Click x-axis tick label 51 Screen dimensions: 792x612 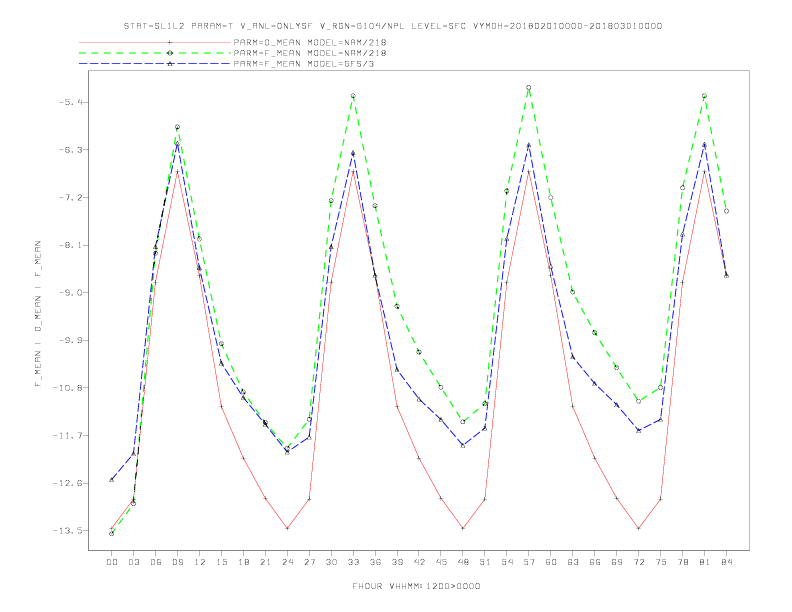485,562
